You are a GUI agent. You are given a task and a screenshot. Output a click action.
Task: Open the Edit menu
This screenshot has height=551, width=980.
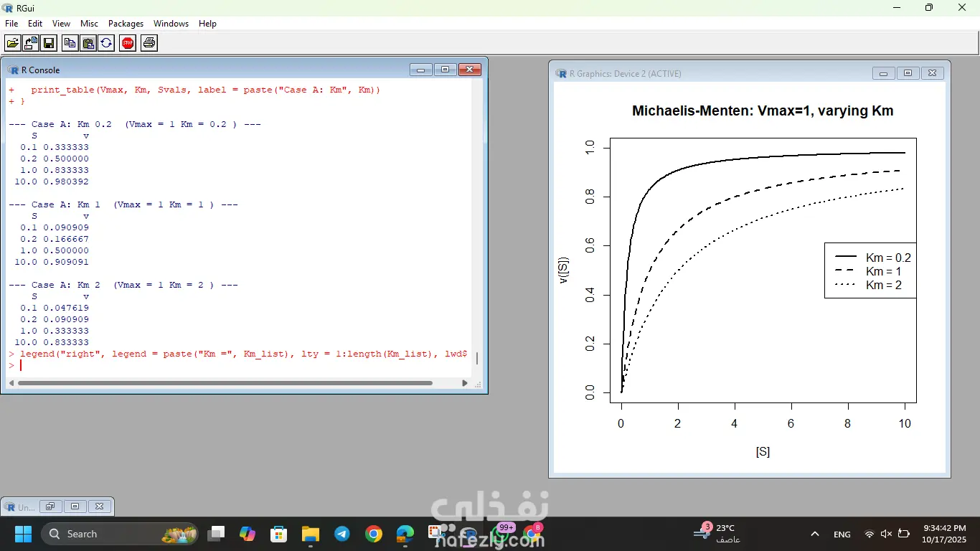pos(35,24)
